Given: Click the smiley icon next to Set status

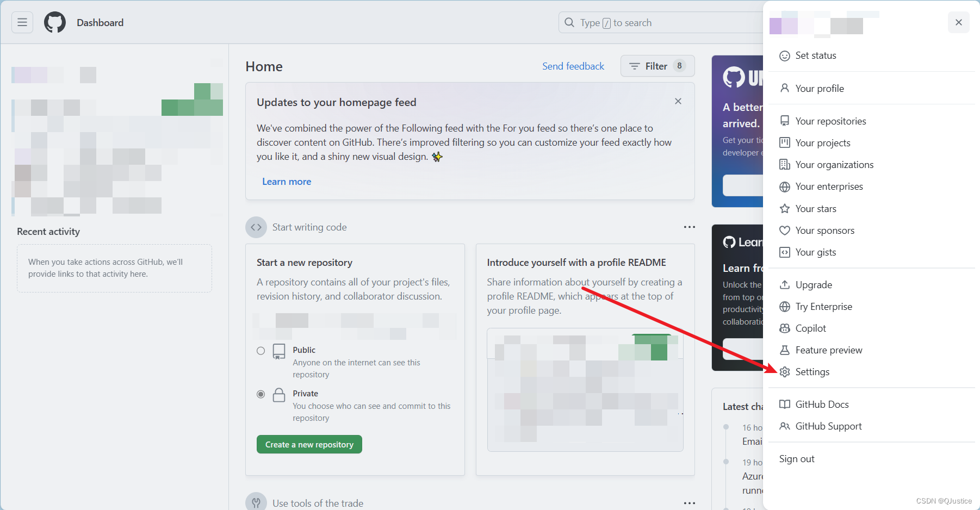Looking at the screenshot, I should click(785, 55).
